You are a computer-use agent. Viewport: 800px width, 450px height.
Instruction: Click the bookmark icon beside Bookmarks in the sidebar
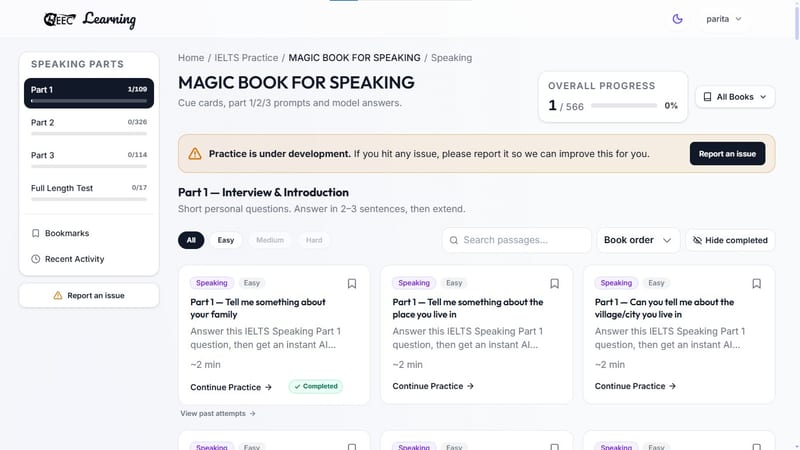tap(35, 233)
